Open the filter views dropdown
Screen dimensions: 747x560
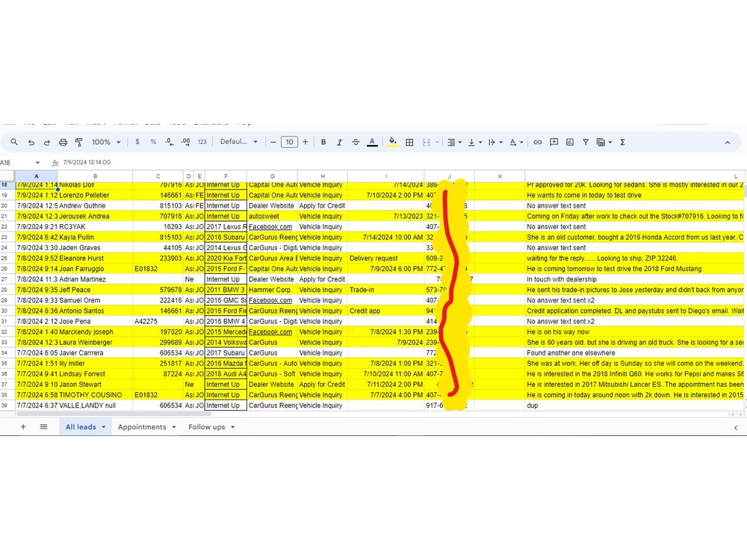pyautogui.click(x=604, y=142)
